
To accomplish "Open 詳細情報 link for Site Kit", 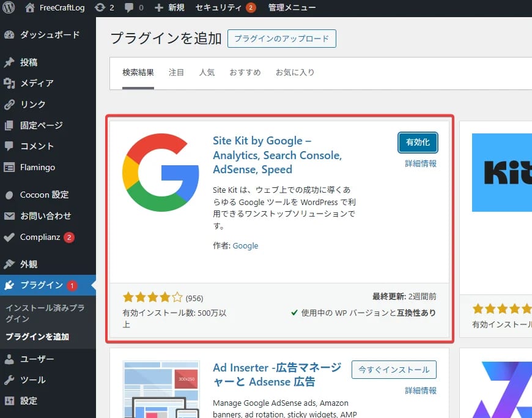I will click(421, 163).
